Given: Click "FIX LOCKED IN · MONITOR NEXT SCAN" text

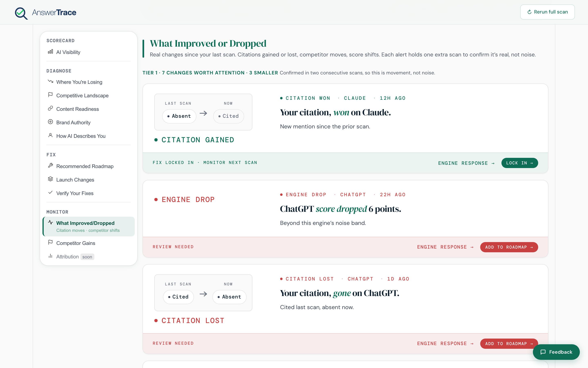Looking at the screenshot, I should pos(205,163).
